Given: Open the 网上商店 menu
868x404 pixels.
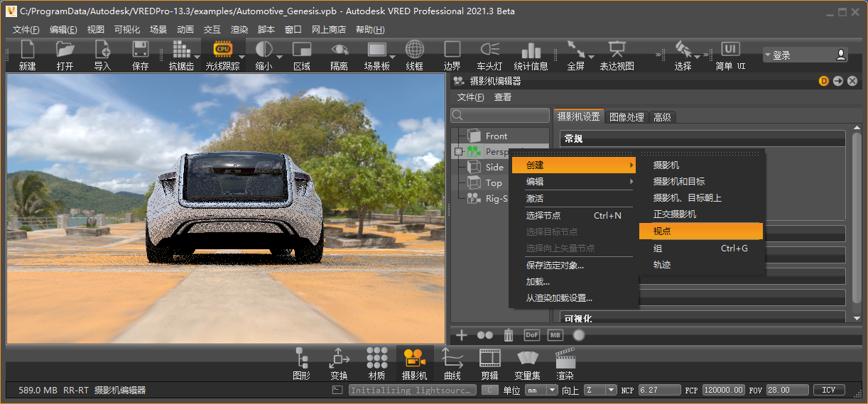Looking at the screenshot, I should [329, 30].
